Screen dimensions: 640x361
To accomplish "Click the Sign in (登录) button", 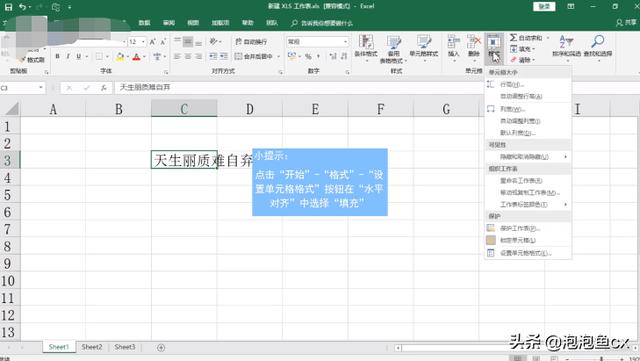I will tap(544, 6).
